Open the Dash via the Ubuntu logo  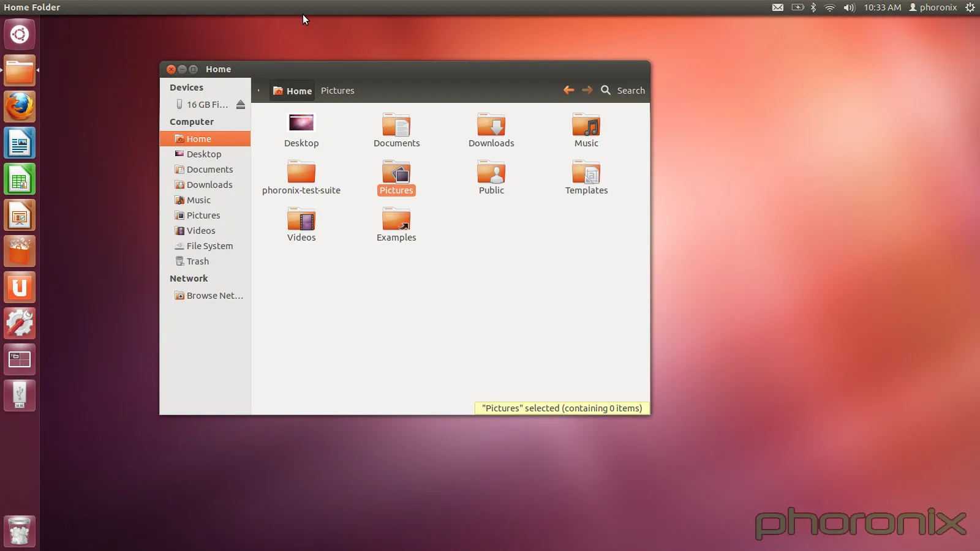pyautogui.click(x=20, y=34)
